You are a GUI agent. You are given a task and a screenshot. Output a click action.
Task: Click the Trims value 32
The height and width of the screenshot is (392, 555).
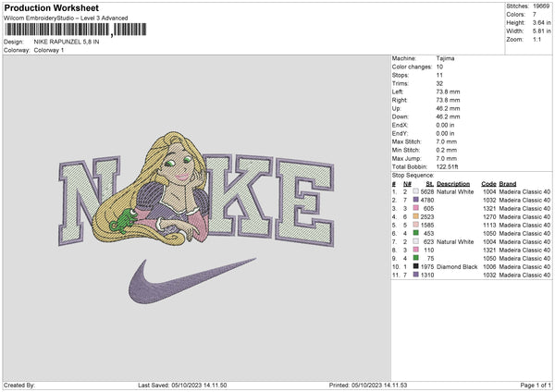[x=439, y=83]
